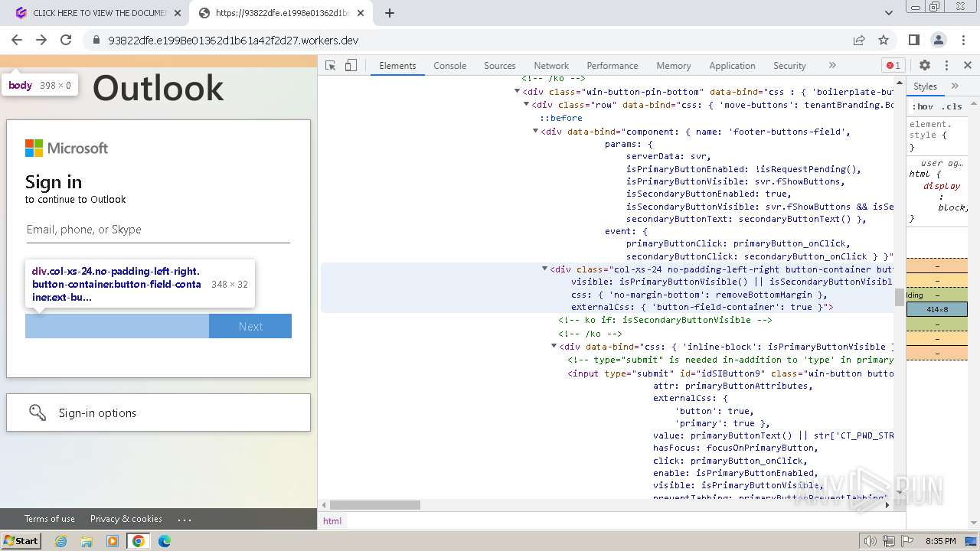
Task: Open Microsoft Edge from taskbar
Action: (165, 541)
